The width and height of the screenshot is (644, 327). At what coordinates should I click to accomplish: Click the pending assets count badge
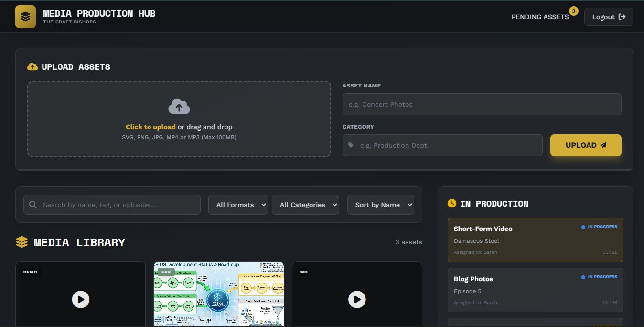point(573,11)
